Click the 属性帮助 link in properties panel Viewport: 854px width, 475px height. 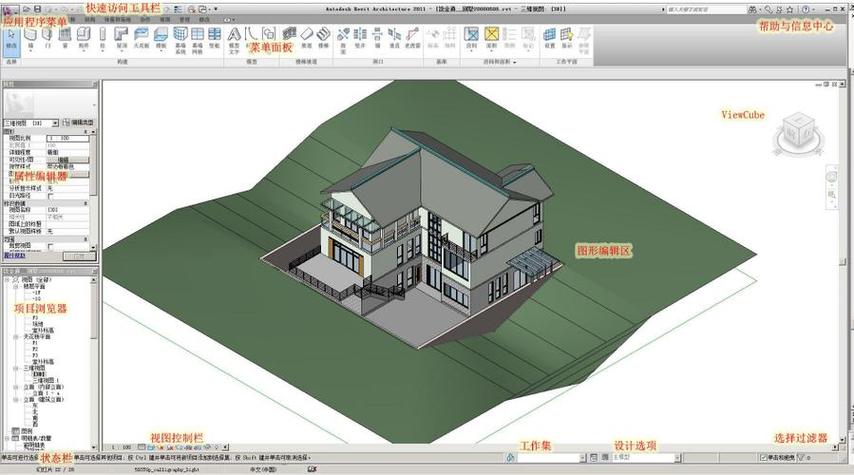[x=14, y=255]
